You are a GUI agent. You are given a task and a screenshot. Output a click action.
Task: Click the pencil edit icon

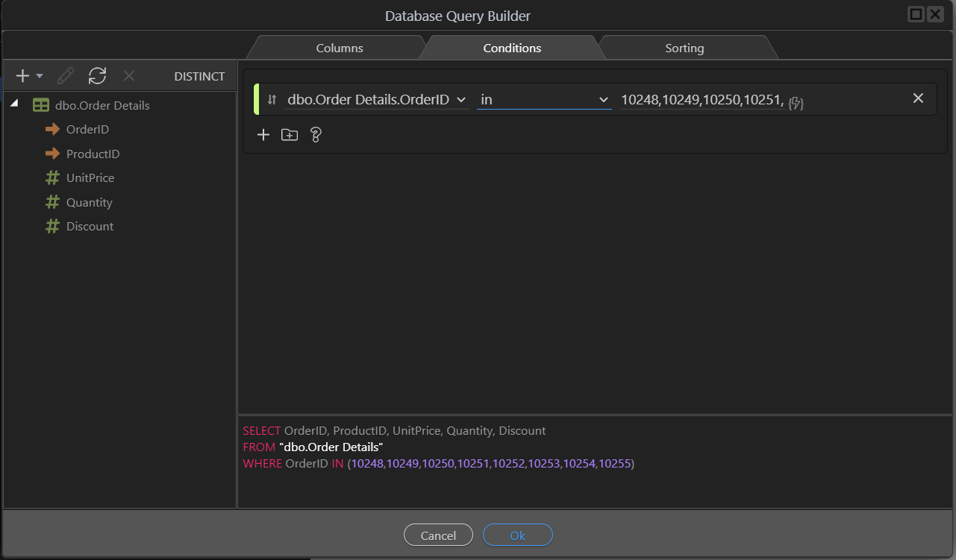click(x=66, y=76)
